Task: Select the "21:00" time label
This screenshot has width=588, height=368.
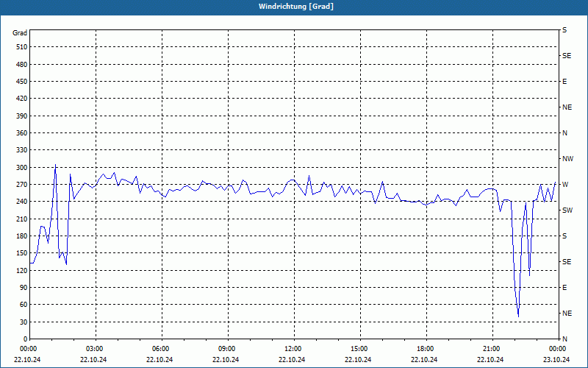Action: tap(491, 349)
